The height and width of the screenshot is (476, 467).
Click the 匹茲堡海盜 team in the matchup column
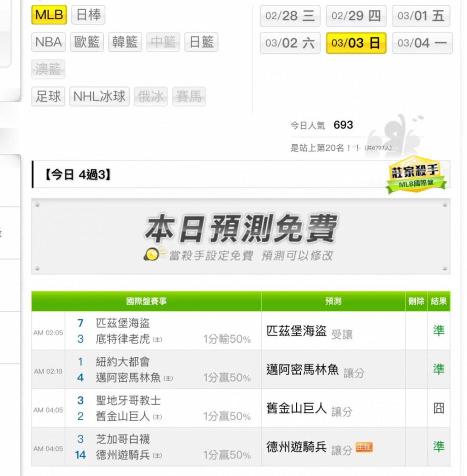click(123, 323)
